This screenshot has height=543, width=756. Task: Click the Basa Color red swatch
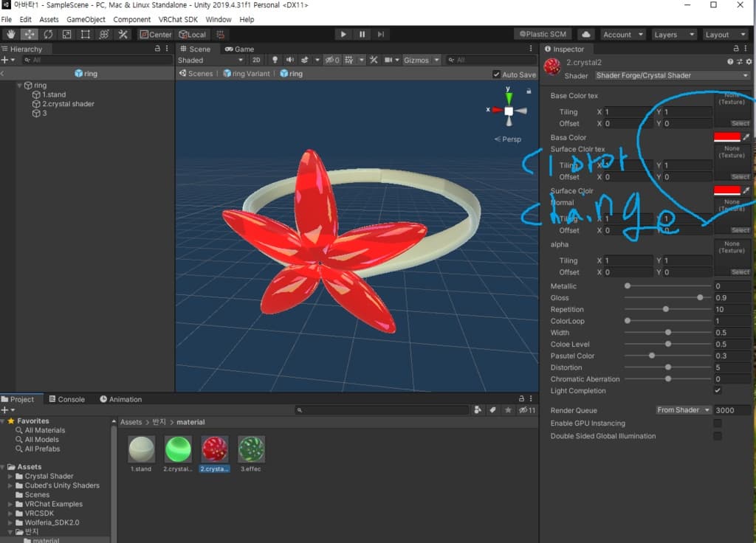point(726,137)
